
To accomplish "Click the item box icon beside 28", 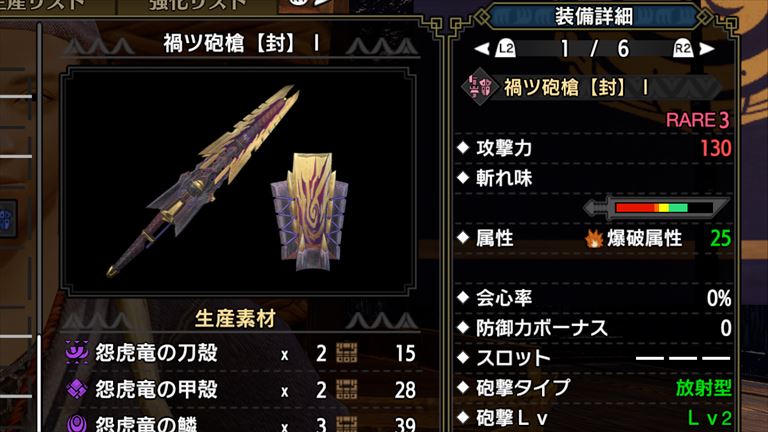I will click(346, 390).
